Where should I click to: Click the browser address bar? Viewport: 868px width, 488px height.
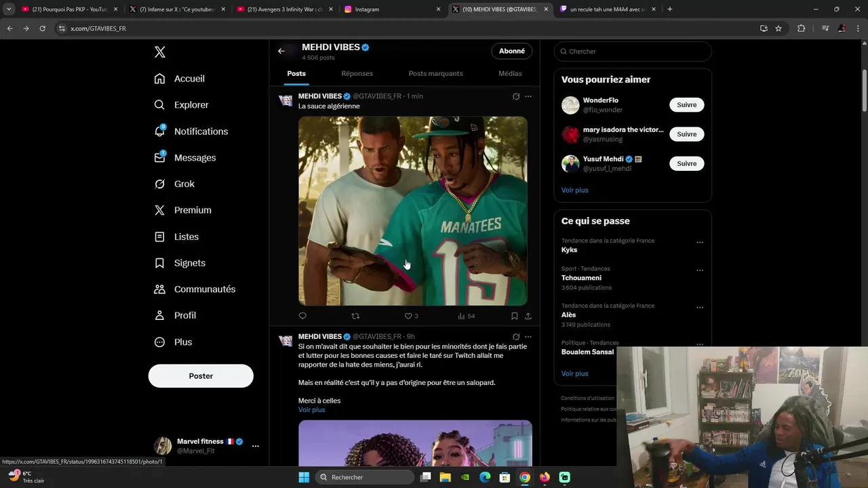point(407,28)
